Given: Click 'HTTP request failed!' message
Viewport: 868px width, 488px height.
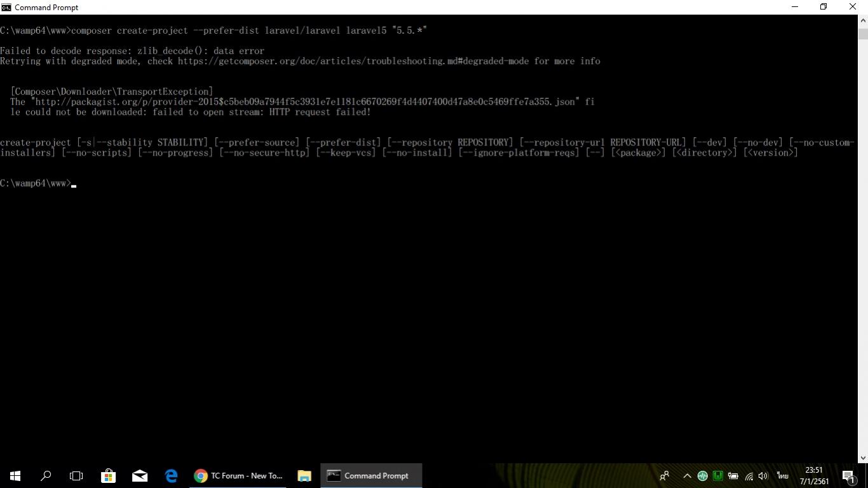Looking at the screenshot, I should tap(320, 112).
